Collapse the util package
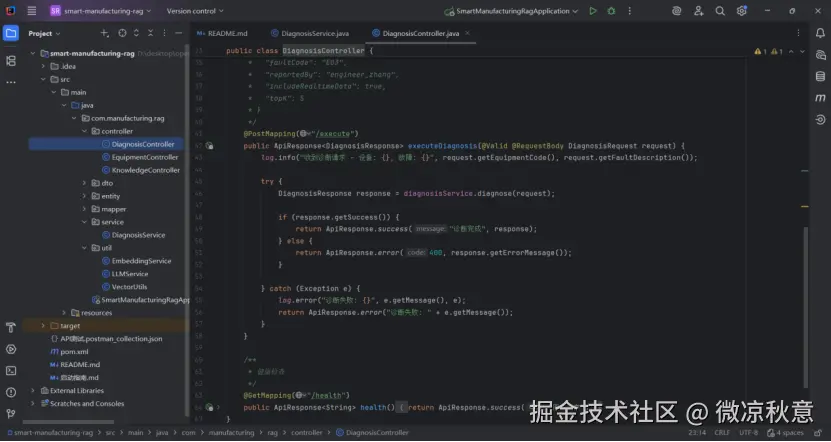831x442 pixels. point(85,248)
